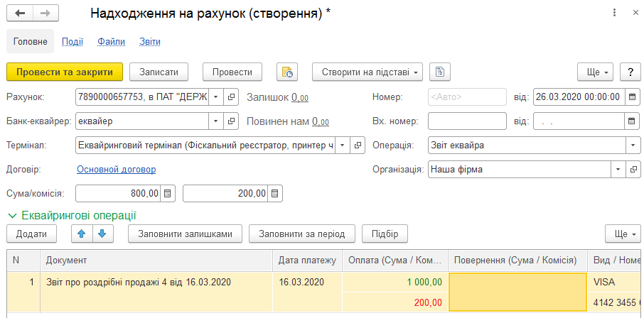Viewport: 644px width, 318px height.
Task: Click the N column header
Action: (x=24, y=260)
